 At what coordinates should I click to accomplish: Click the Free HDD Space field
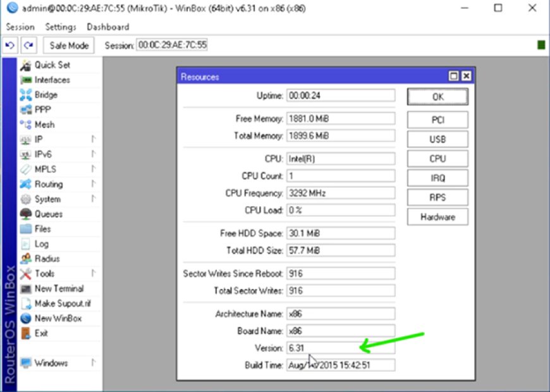coord(341,233)
